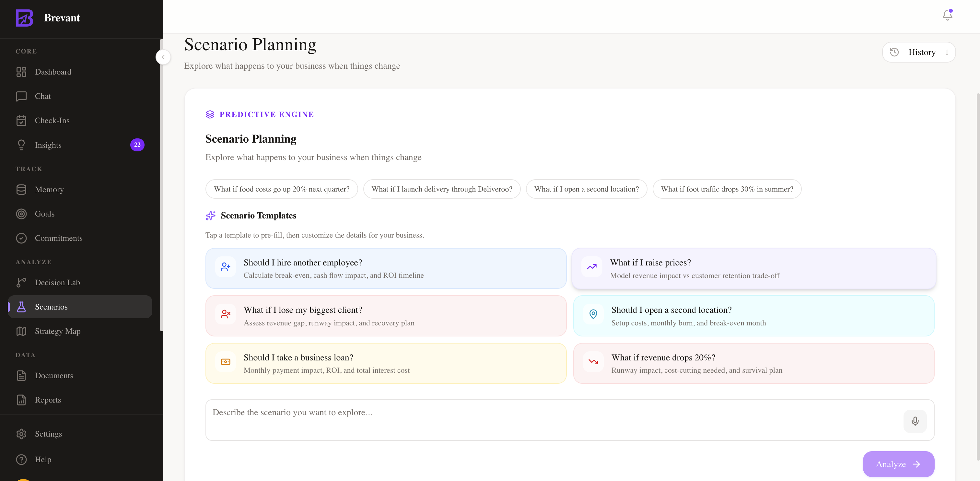Select the 'What if revenue drops 20%?' template
The image size is (980, 481).
[753, 363]
